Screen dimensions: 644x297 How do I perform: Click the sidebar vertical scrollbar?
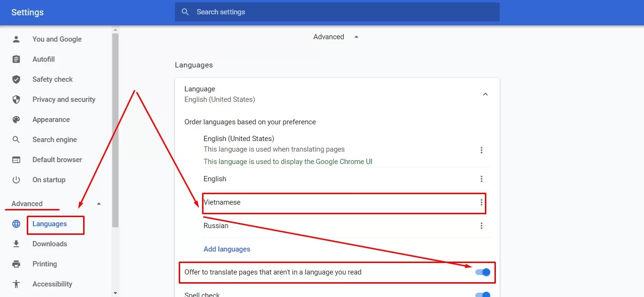point(115,129)
